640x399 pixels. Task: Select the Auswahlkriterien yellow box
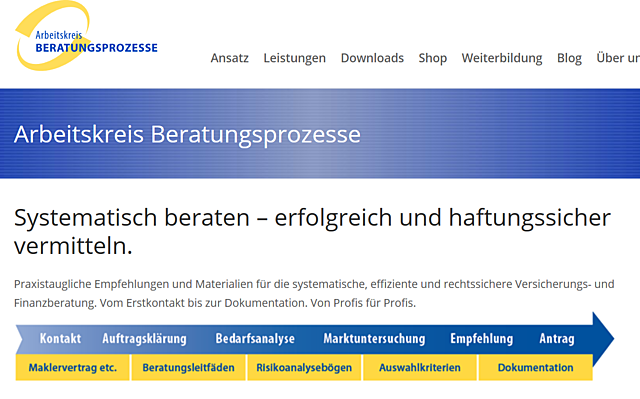420,368
